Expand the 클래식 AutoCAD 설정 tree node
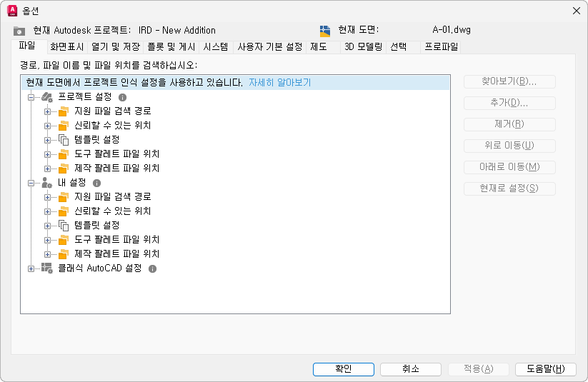The width and height of the screenshot is (588, 382). [x=31, y=268]
